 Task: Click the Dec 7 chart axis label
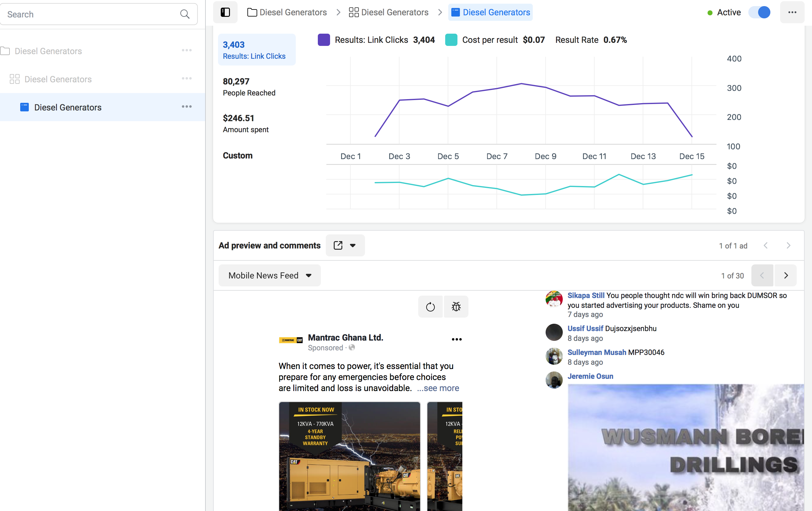click(x=497, y=156)
